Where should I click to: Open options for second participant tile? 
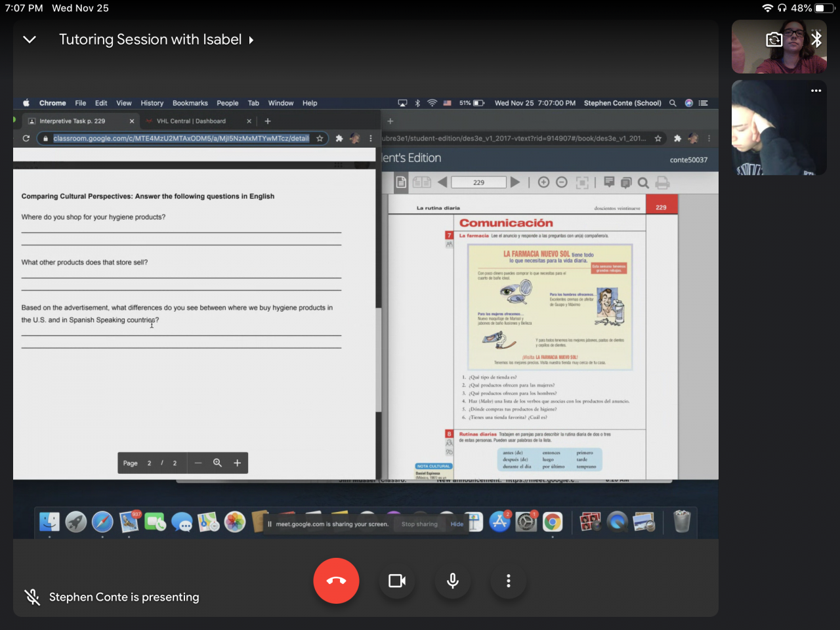(816, 91)
